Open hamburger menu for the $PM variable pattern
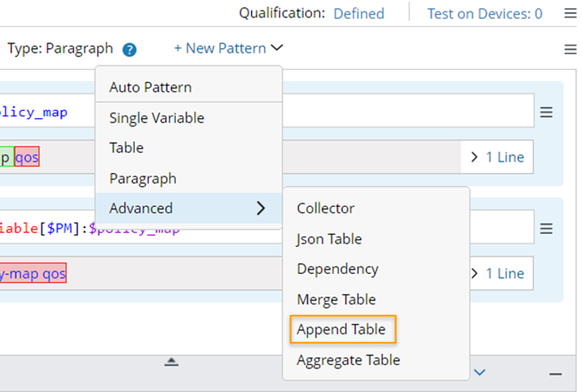The height and width of the screenshot is (392, 582). pos(546,229)
